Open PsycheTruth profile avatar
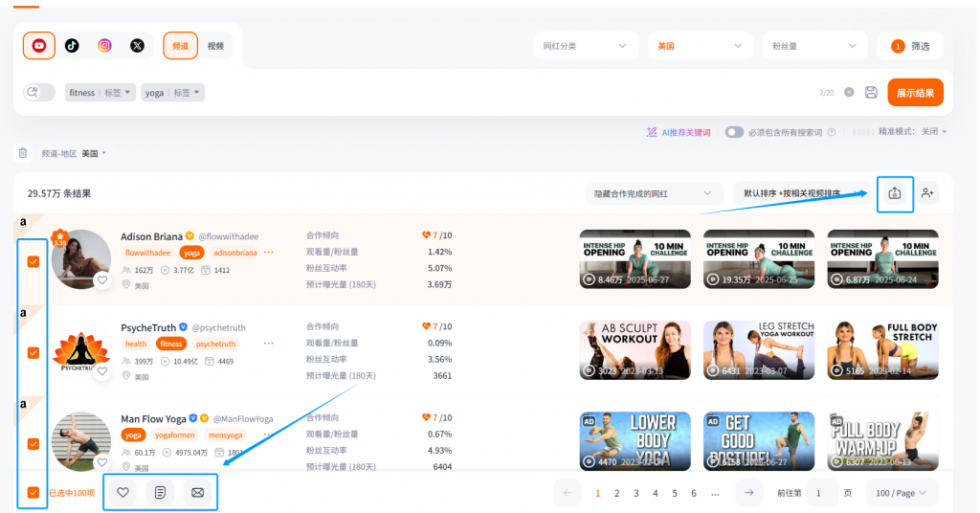980x513 pixels. pos(81,350)
